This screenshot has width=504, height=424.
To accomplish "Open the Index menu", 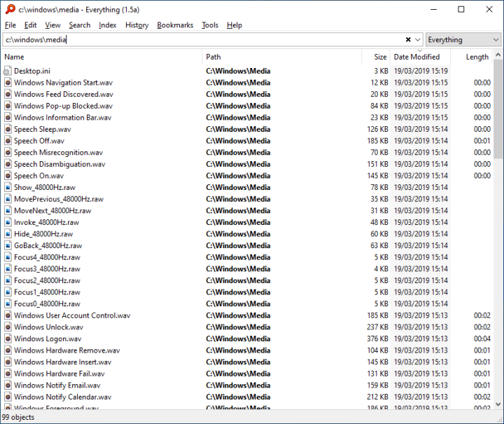I will pyautogui.click(x=108, y=25).
